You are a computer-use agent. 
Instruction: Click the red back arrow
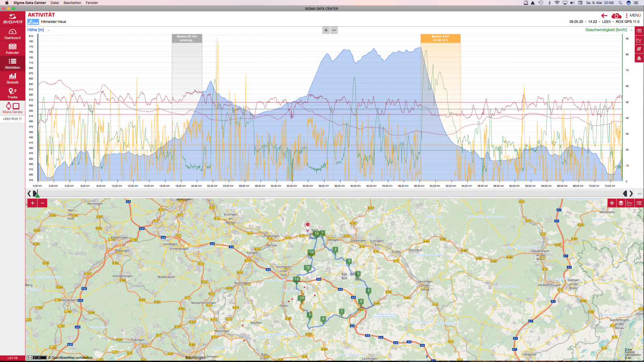(604, 16)
